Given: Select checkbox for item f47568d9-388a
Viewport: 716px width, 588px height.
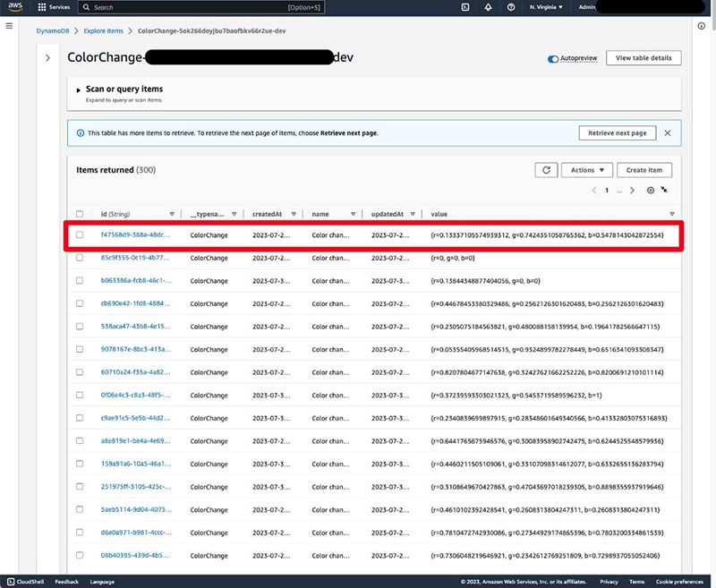Looking at the screenshot, I should point(80,235).
